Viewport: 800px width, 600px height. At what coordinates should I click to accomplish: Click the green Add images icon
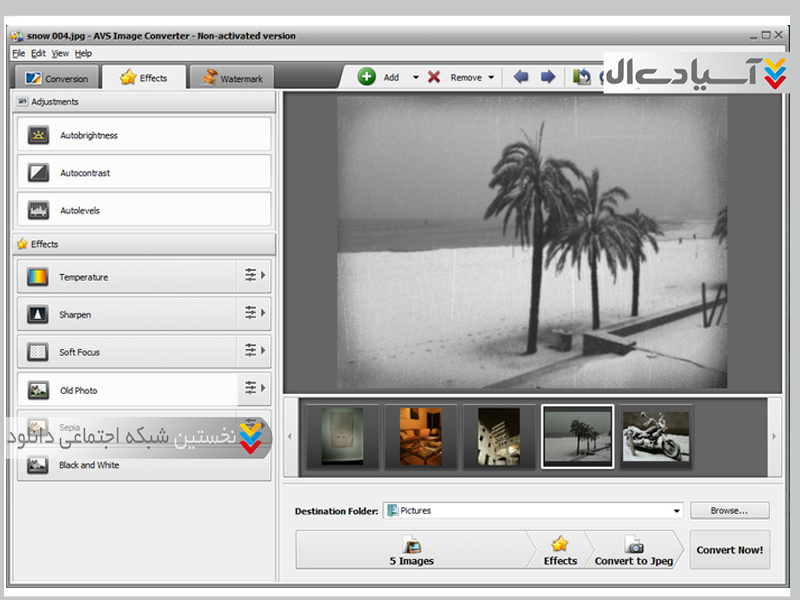[367, 77]
